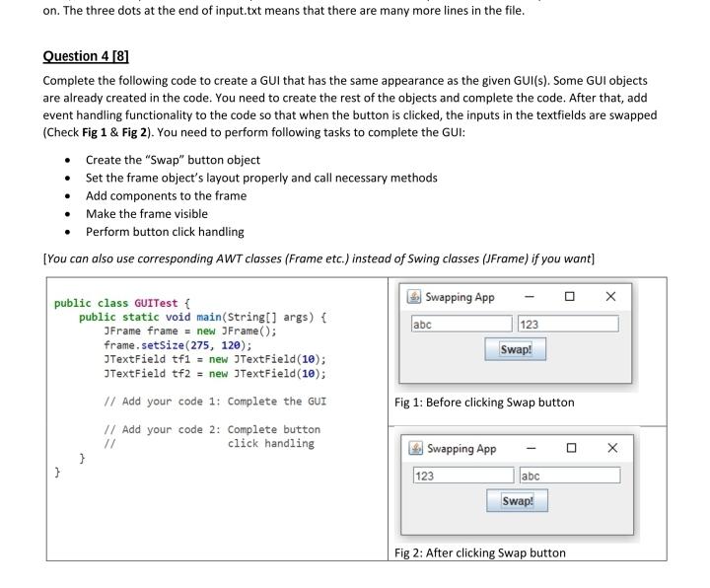
Task: Minimize the Fig 2 Swapping App window
Action: tap(532, 448)
